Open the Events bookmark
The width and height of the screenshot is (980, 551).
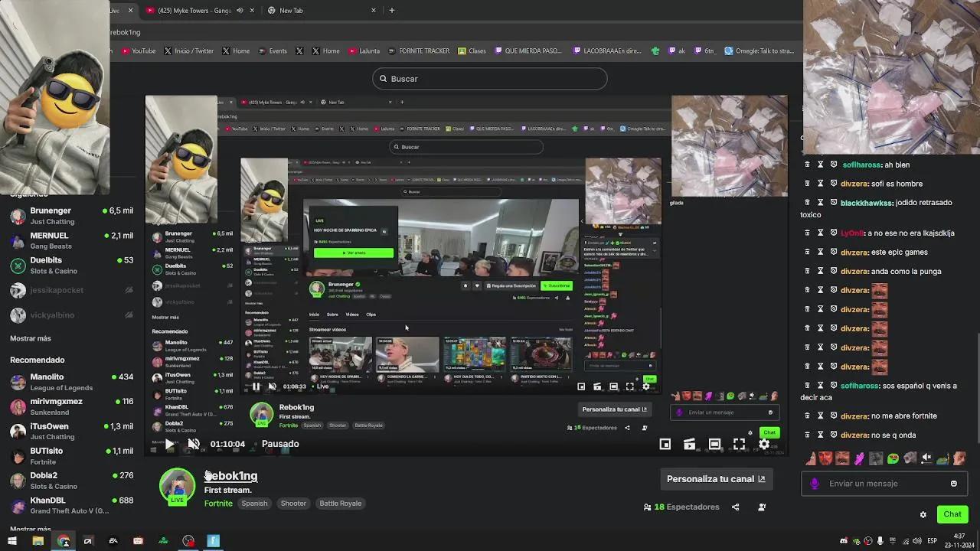pyautogui.click(x=273, y=51)
